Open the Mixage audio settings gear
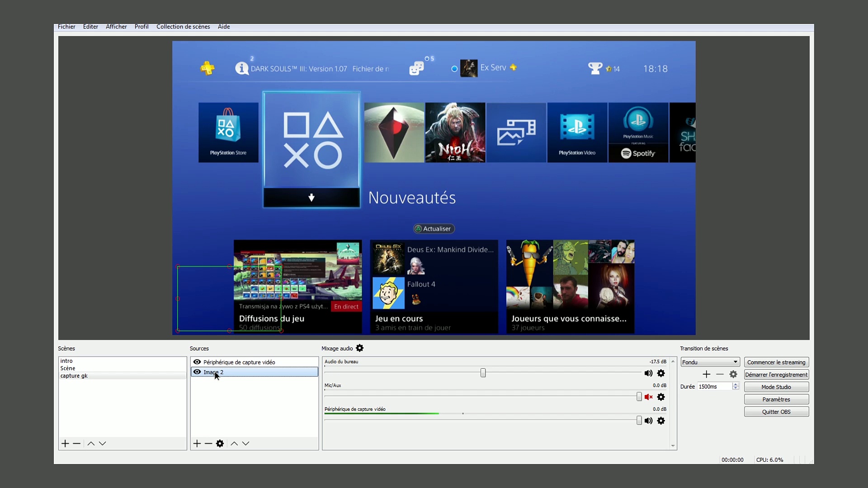This screenshot has width=868, height=488. click(359, 348)
